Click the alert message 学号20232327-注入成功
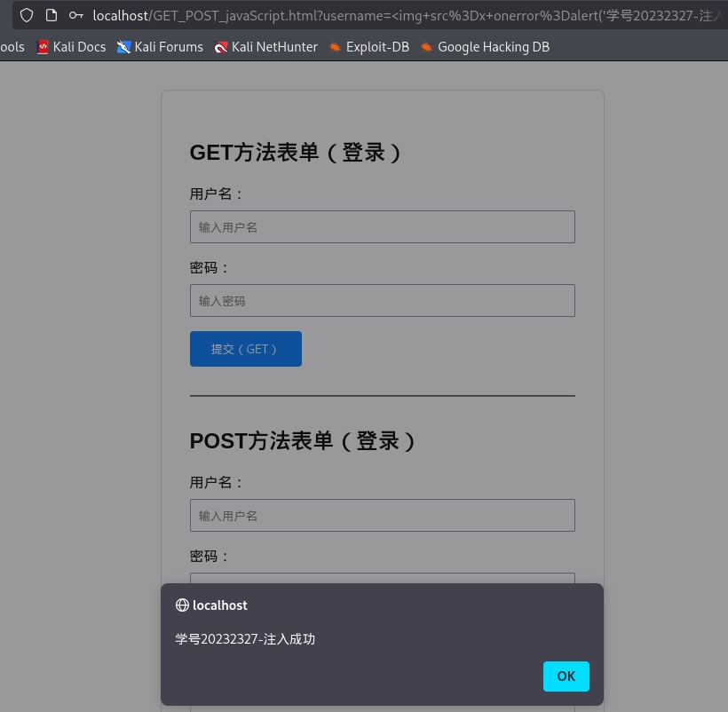Viewport: 728px width, 712px height. tap(245, 639)
